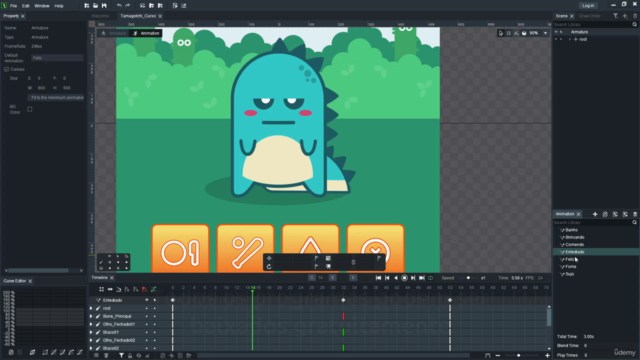Click the trash icon in Scene panel header
This screenshot has width=640, height=360.
click(x=635, y=16)
